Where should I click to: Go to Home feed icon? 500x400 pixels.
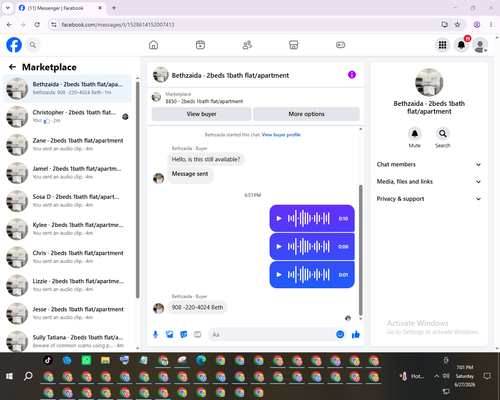pos(153,45)
